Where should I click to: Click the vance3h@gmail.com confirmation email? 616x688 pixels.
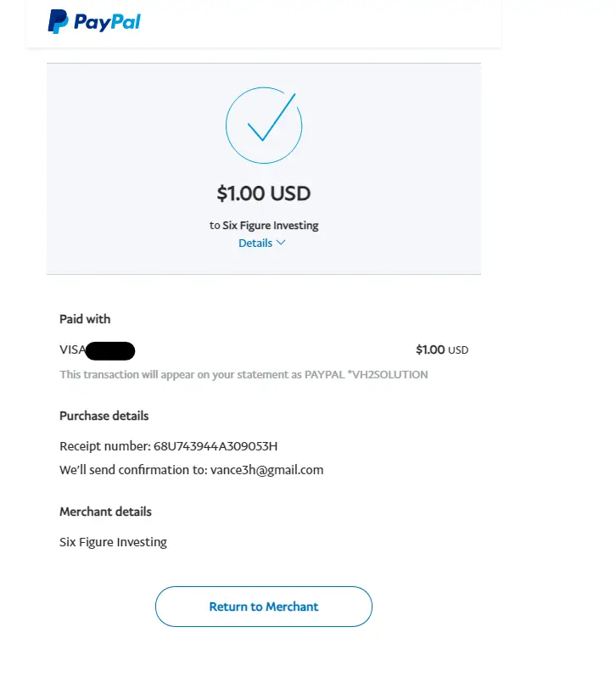click(x=266, y=470)
